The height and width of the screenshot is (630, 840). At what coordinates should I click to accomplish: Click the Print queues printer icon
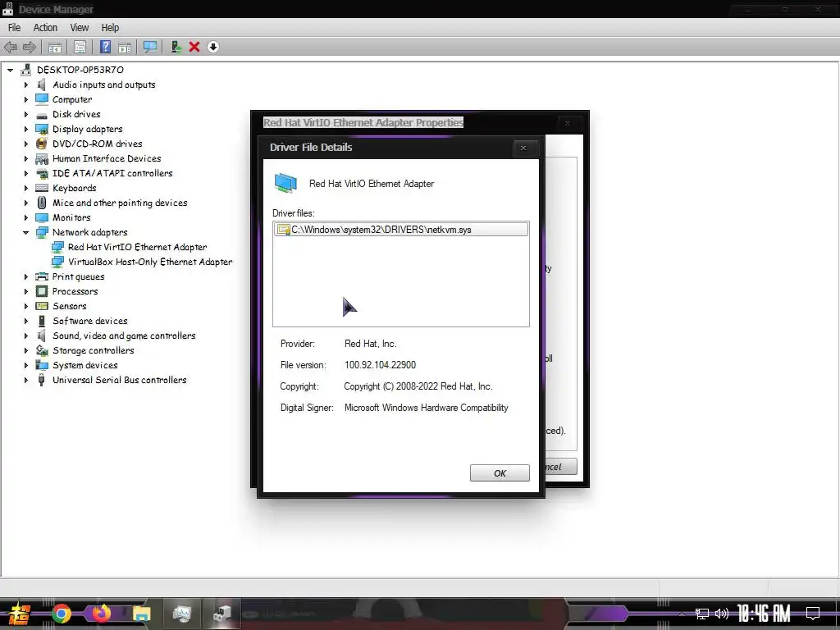[x=42, y=276]
